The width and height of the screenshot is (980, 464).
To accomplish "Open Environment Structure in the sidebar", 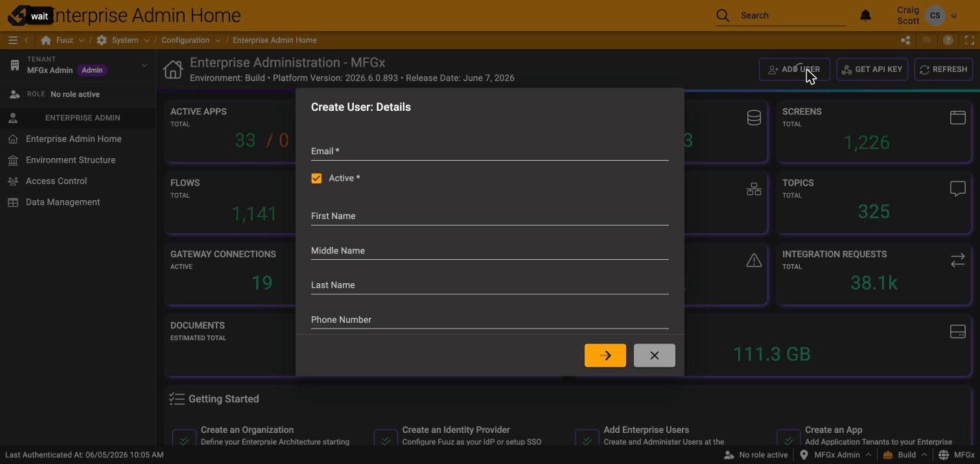I will tap(71, 160).
